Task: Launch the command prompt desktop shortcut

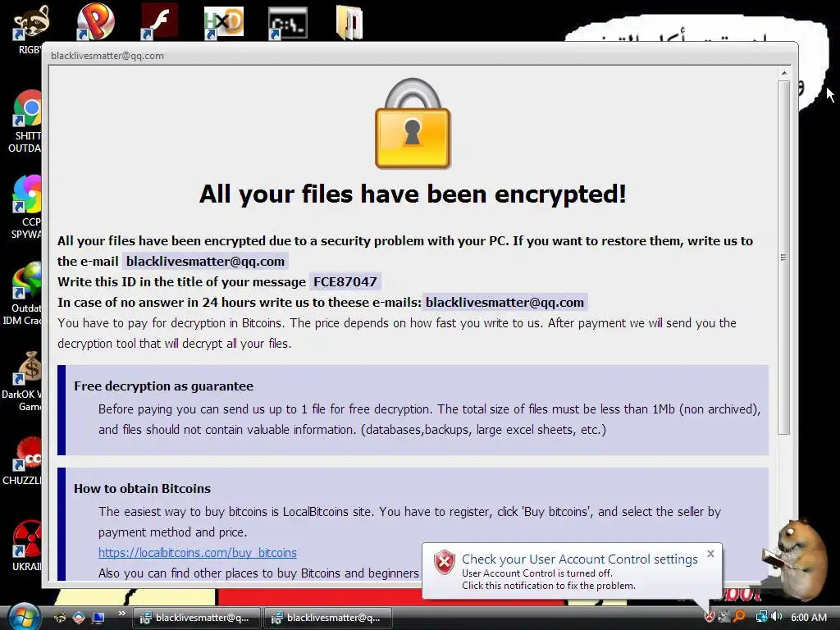Action: (x=288, y=23)
